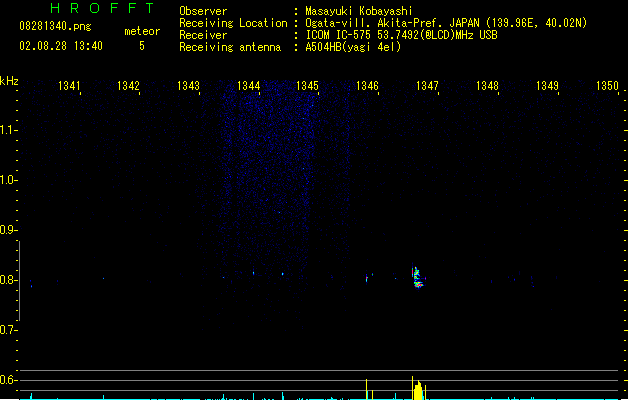Click the 1.1 kHz axis label

[8, 130]
